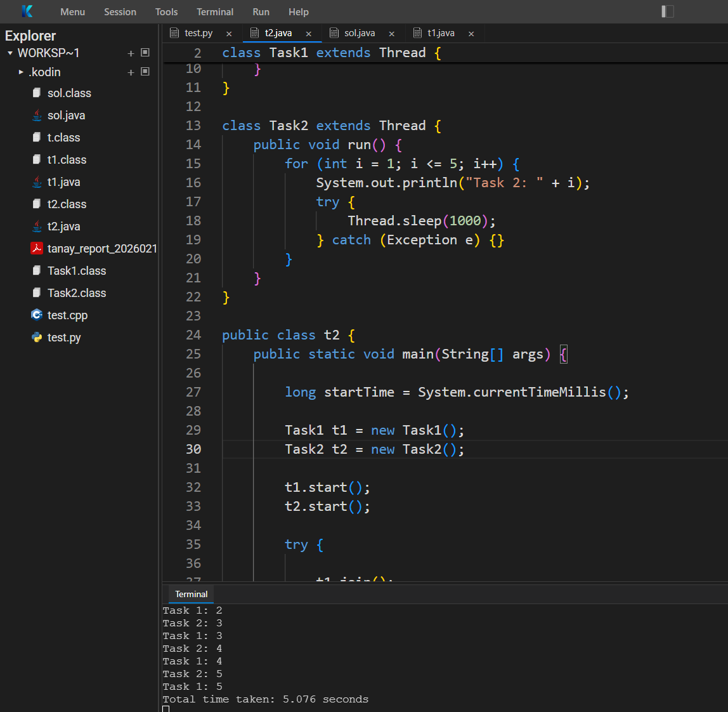This screenshot has width=728, height=712.
Task: Collapse the WORKSP~1 workspace tree
Action: coord(9,53)
